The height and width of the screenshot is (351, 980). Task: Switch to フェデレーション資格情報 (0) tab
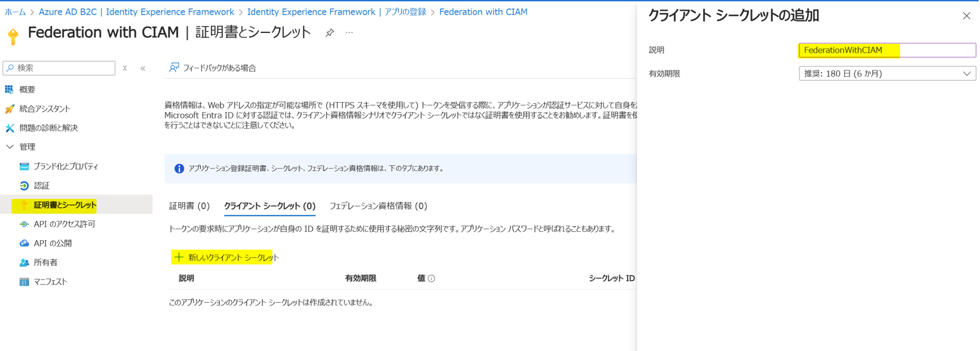pos(378,206)
